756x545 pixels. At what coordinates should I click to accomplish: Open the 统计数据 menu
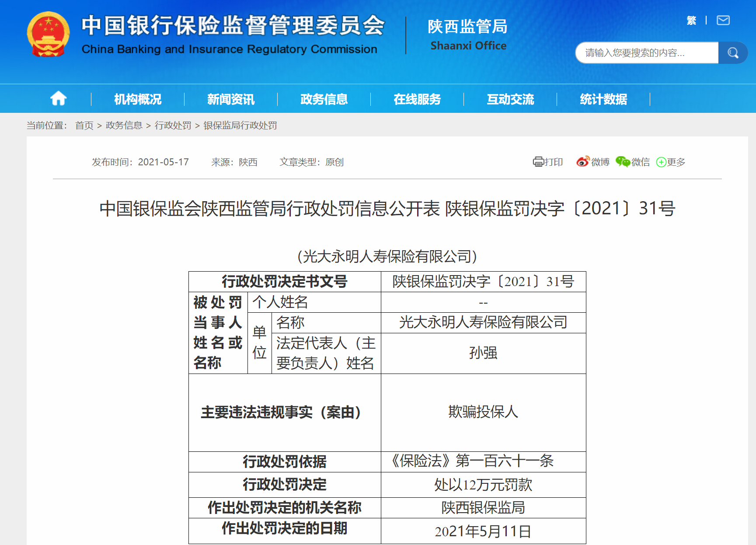click(x=603, y=99)
